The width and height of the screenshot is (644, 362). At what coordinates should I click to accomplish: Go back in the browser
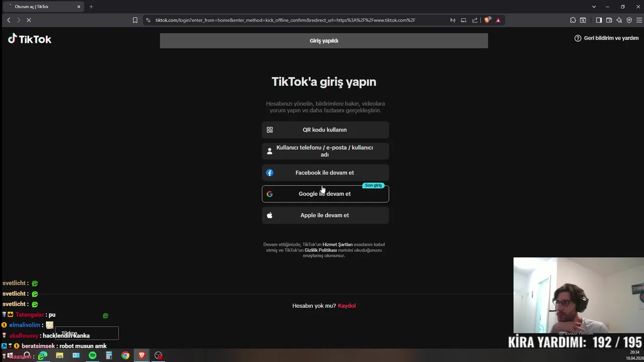click(9, 20)
